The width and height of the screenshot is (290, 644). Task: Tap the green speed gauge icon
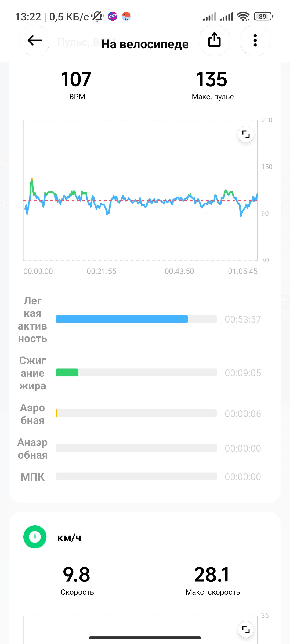click(x=35, y=537)
